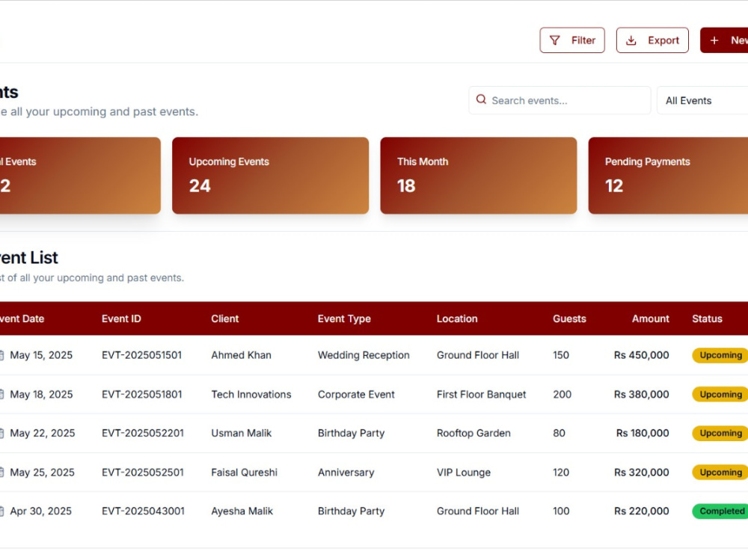Select client Ahmed Khan
Viewport: 748px width, 560px height.
(241, 355)
